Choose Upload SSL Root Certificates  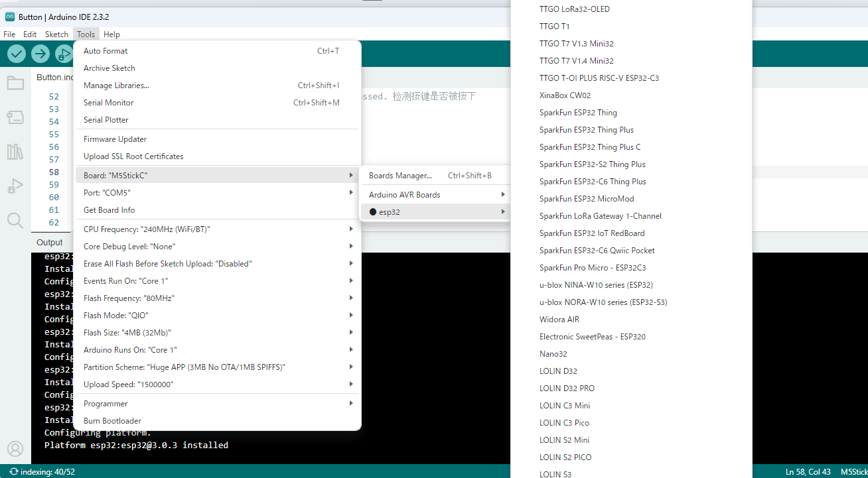[x=217, y=156]
